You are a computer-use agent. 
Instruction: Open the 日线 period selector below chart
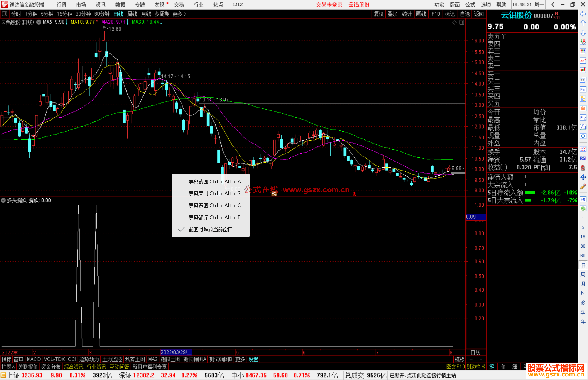[476, 352]
